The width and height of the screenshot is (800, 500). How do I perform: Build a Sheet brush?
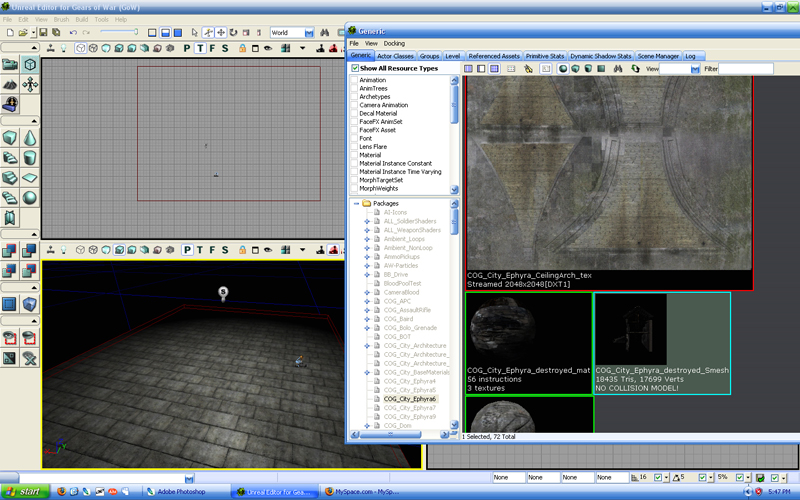tap(30, 178)
